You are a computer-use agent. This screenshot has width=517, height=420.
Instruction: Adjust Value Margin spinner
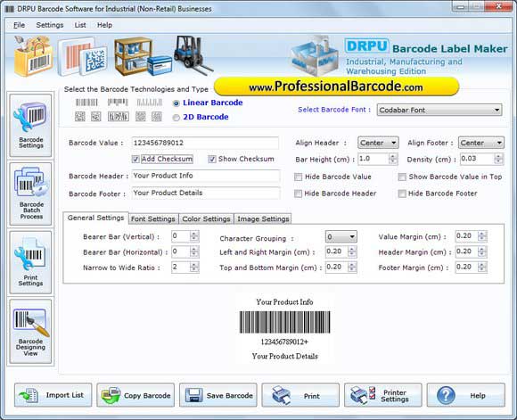482,236
